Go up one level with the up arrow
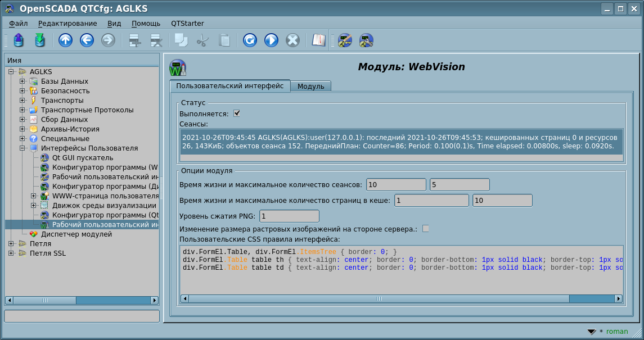This screenshot has width=644, height=340. [66, 40]
